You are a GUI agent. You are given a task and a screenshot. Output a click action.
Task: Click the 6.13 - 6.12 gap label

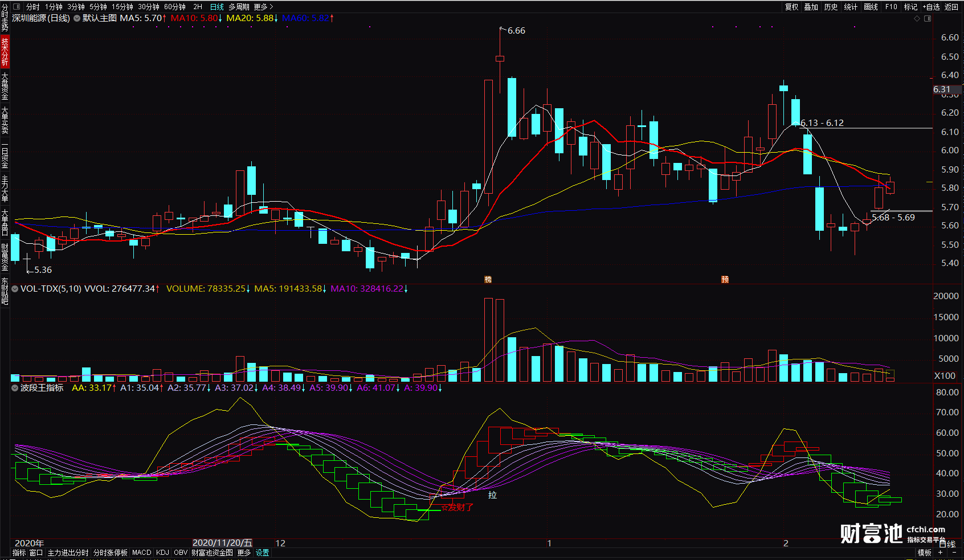click(822, 123)
